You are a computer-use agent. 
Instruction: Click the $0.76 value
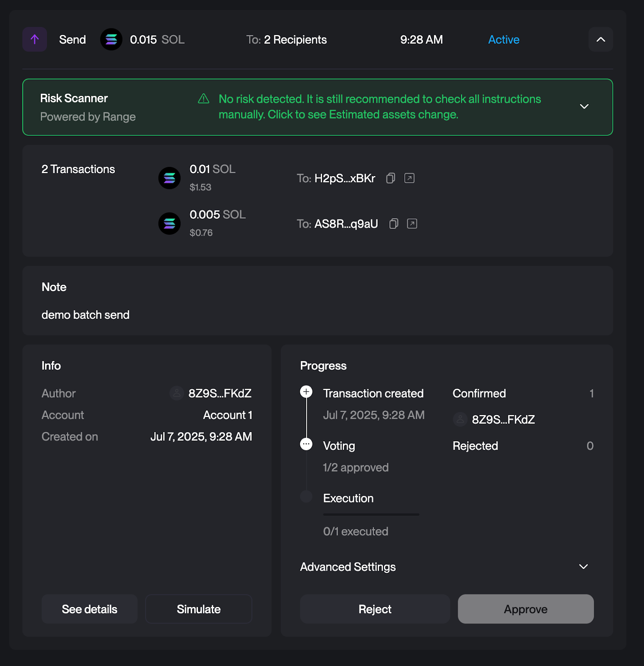coord(201,233)
